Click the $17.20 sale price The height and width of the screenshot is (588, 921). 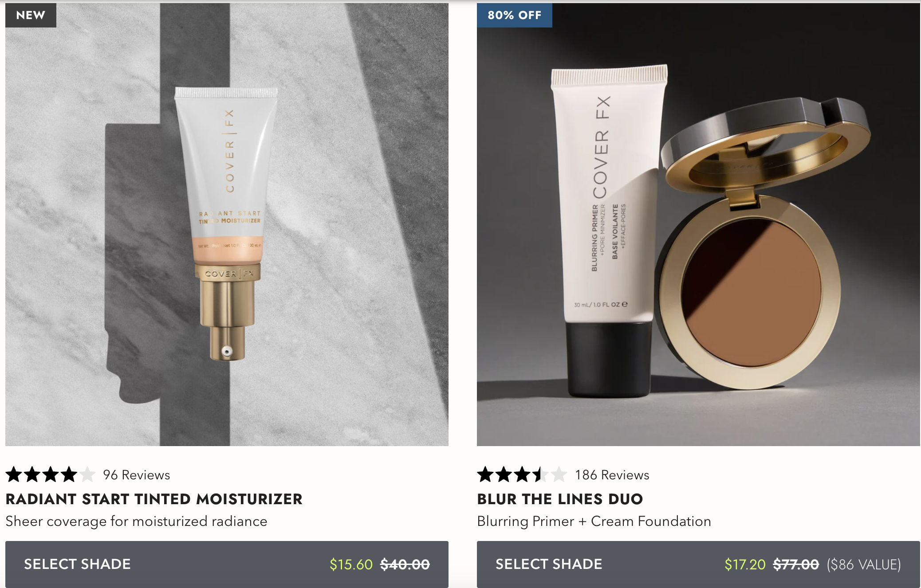tap(745, 564)
